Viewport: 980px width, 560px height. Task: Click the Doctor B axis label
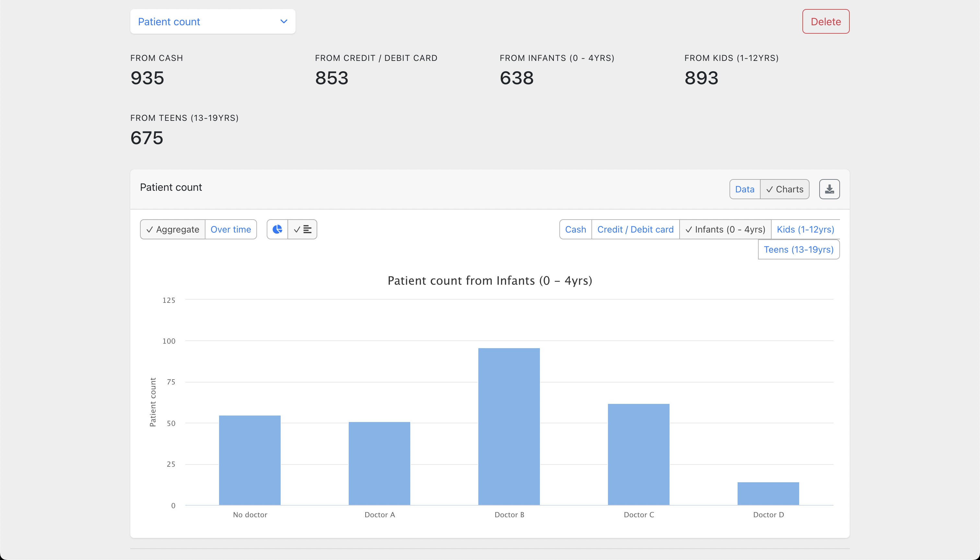pyautogui.click(x=509, y=515)
